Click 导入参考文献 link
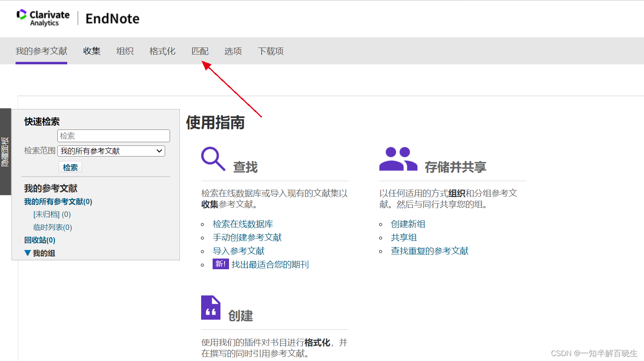Viewport: 644px width, 361px height. [x=238, y=251]
